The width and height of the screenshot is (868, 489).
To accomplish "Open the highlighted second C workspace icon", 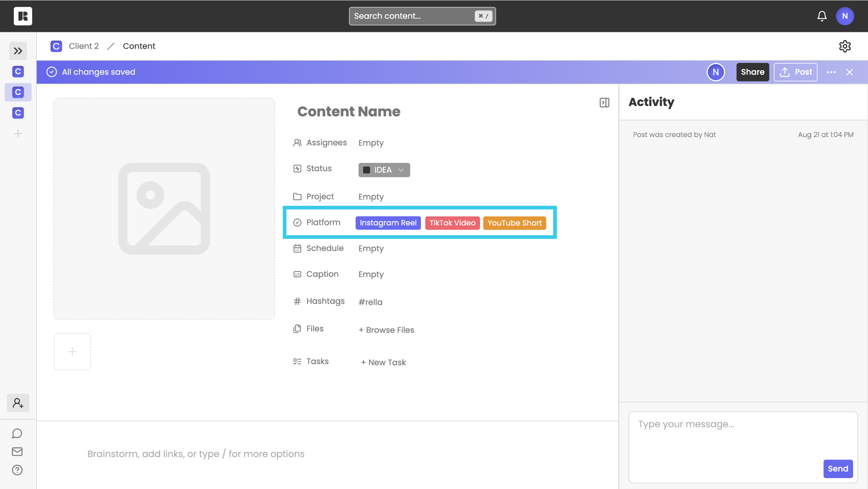I will 18,92.
